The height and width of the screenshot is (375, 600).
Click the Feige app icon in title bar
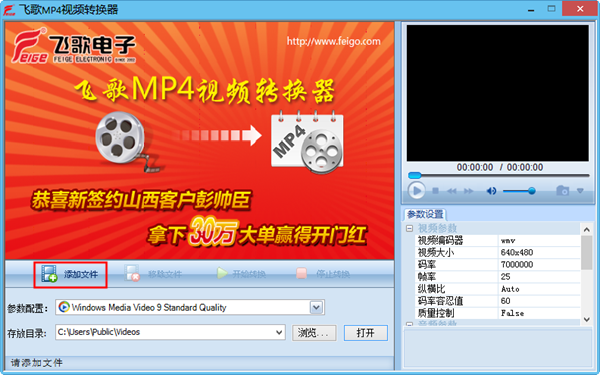tap(9, 10)
